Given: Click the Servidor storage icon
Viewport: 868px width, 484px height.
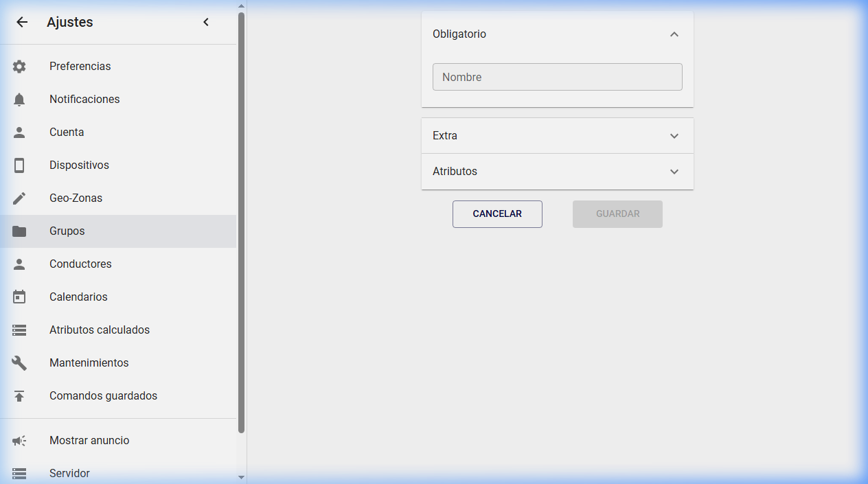Looking at the screenshot, I should 19,474.
